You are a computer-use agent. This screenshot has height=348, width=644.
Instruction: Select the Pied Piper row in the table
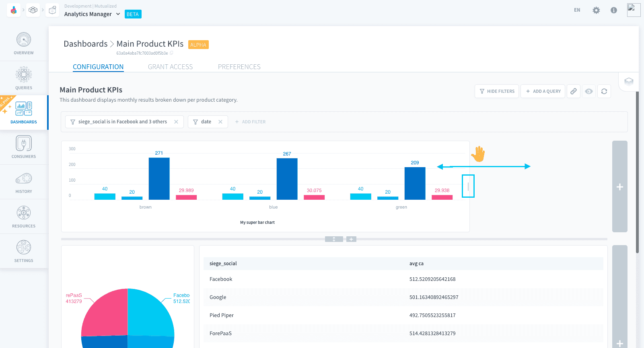point(403,315)
